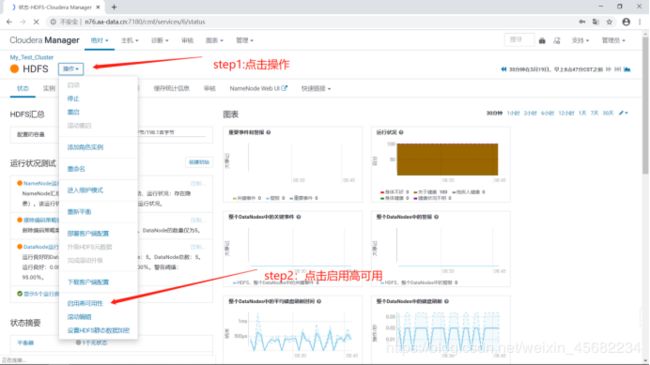Click the translate page icon

click(596, 22)
